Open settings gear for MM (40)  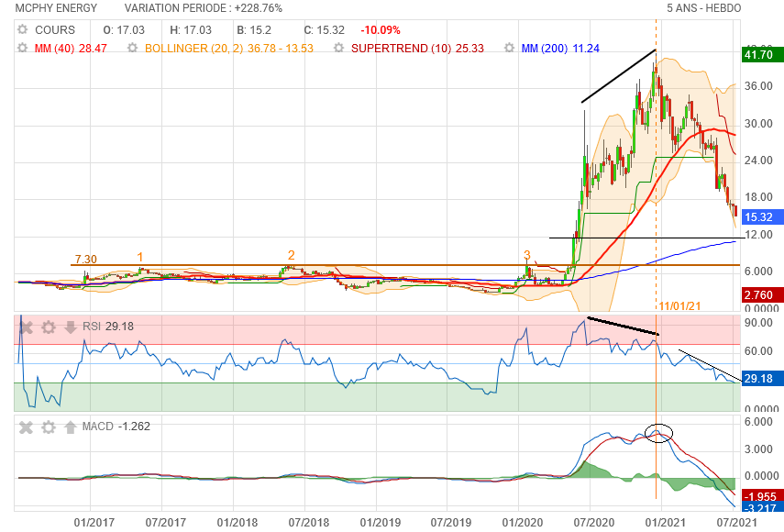click(x=23, y=48)
